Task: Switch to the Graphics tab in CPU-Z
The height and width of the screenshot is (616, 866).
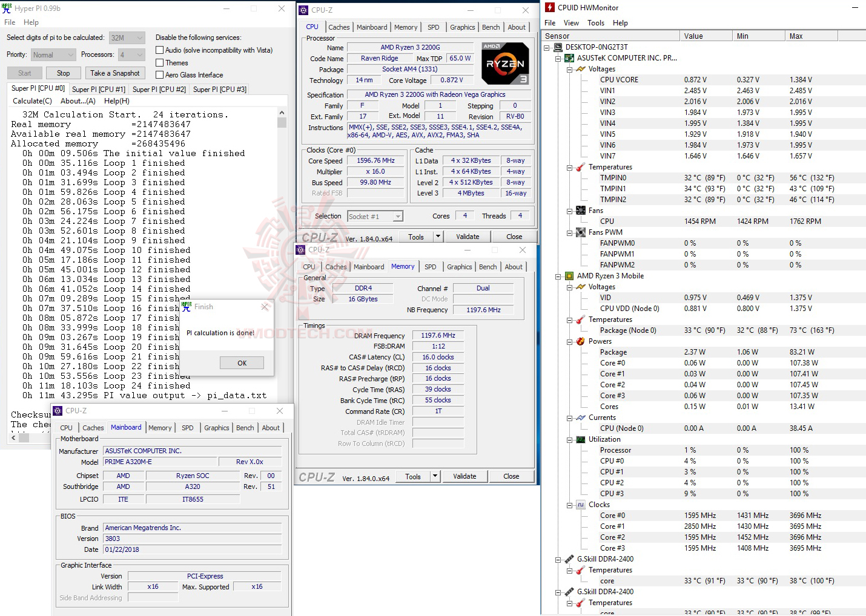Action: [462, 27]
